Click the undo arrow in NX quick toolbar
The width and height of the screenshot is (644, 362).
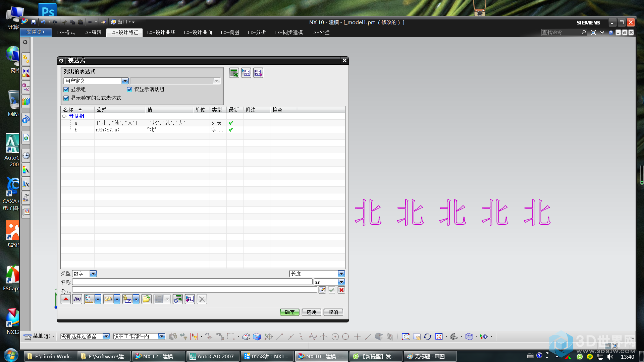coord(43,22)
